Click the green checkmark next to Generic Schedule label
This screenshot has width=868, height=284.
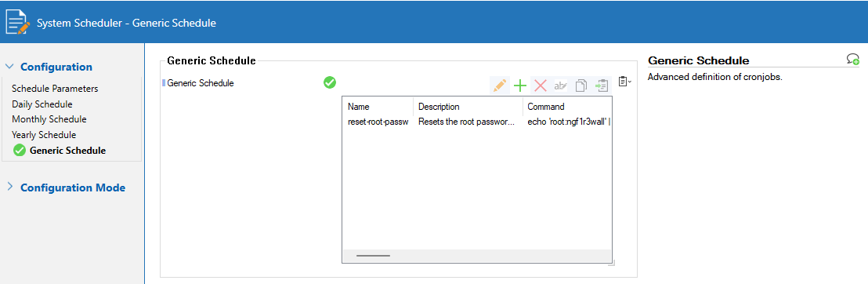330,82
